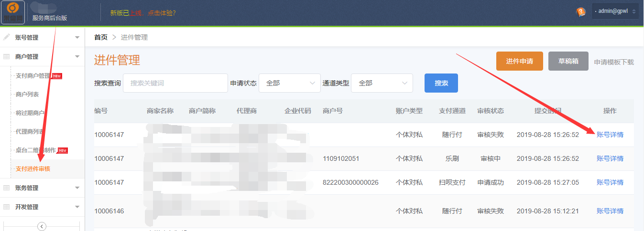Open the 通道类型 dropdown
The width and height of the screenshot is (644, 231).
382,83
